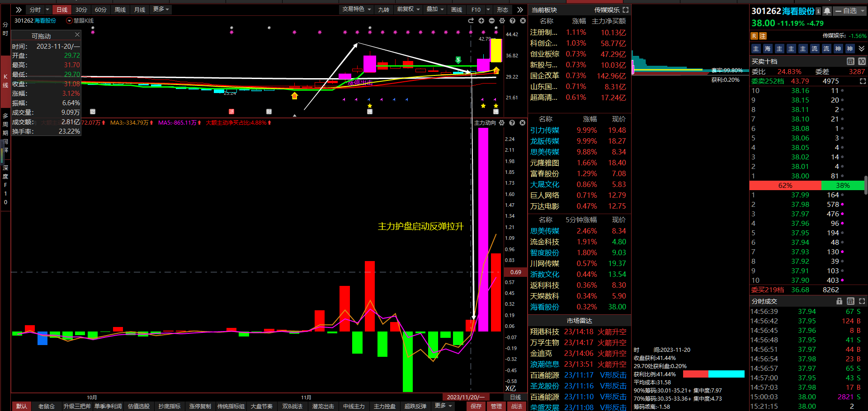
Task: Close the 主力动向 indicator panel
Action: click(x=523, y=123)
